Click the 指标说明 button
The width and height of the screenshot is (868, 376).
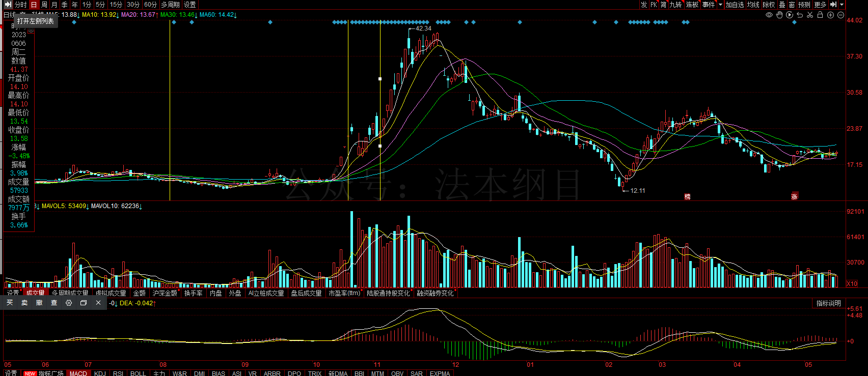tap(828, 303)
